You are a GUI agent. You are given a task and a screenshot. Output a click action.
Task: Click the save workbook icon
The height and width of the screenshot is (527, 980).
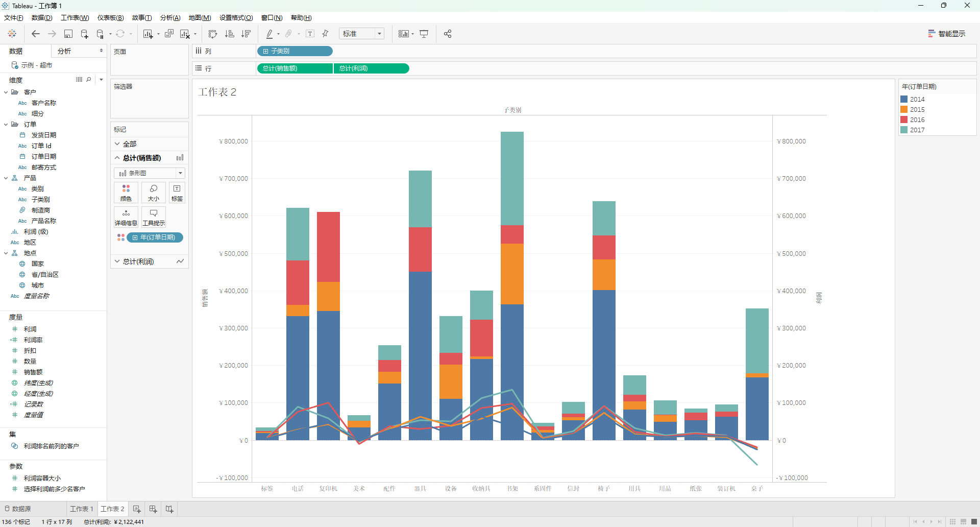[68, 34]
